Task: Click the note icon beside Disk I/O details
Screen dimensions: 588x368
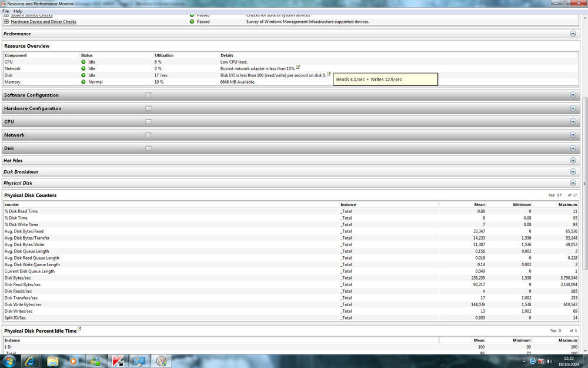Action: tap(329, 74)
